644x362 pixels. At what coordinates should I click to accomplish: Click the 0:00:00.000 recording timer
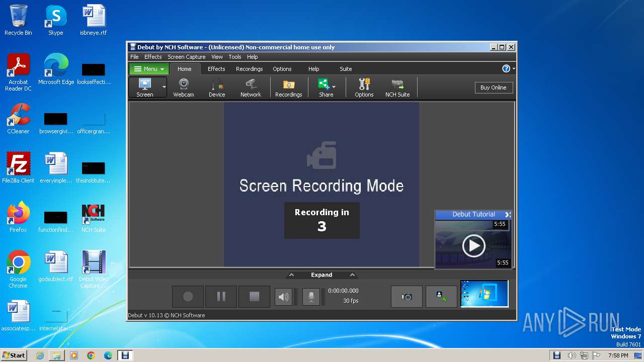(x=343, y=291)
